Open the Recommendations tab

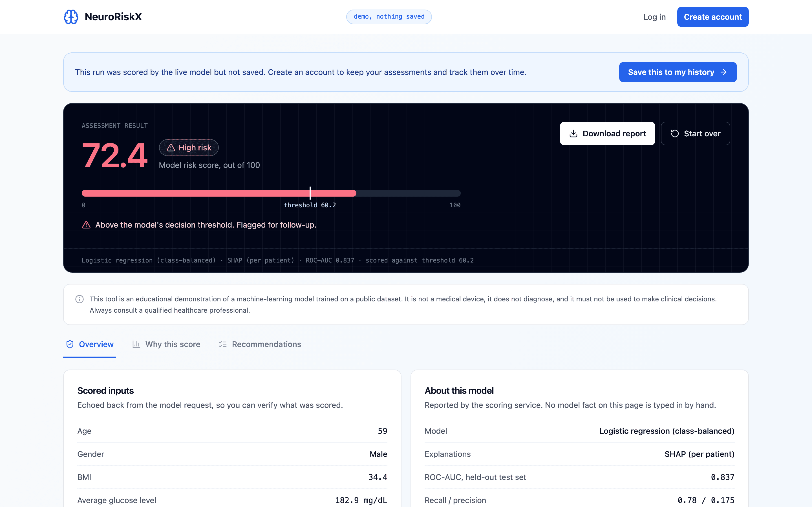coord(260,344)
